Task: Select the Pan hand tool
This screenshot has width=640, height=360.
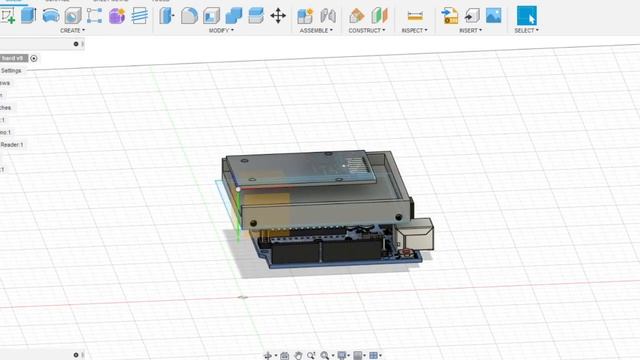Action: pyautogui.click(x=298, y=356)
